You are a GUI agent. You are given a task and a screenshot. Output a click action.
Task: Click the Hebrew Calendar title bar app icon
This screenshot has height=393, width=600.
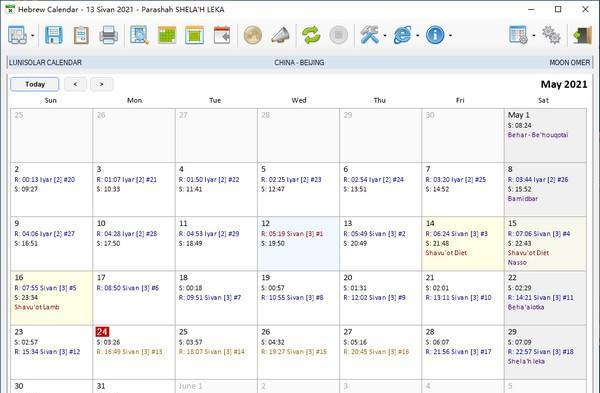pyautogui.click(x=10, y=9)
